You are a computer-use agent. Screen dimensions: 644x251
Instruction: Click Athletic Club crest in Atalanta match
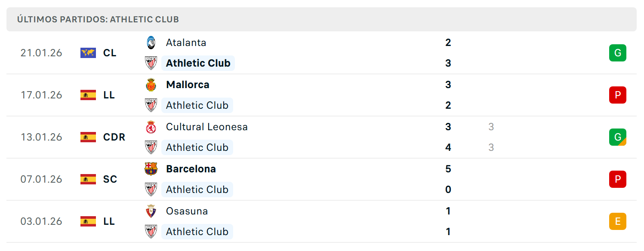pos(151,63)
